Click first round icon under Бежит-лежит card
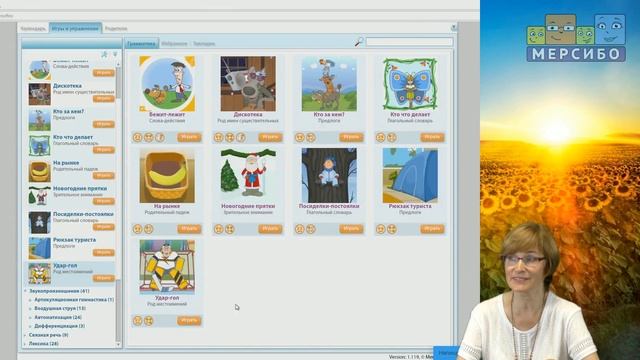 click(x=138, y=137)
